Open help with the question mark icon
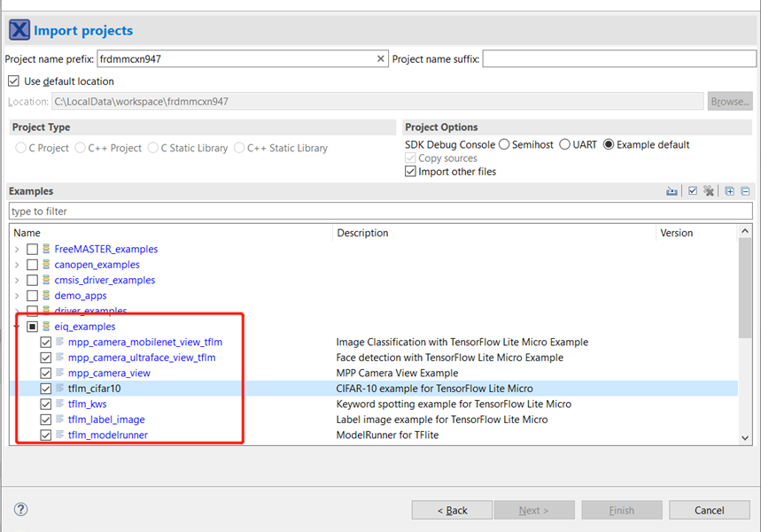The height and width of the screenshot is (532, 761). [x=21, y=509]
